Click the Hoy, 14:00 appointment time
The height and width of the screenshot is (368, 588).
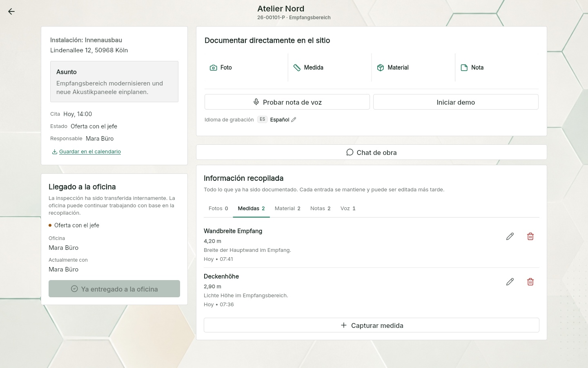[78, 114]
